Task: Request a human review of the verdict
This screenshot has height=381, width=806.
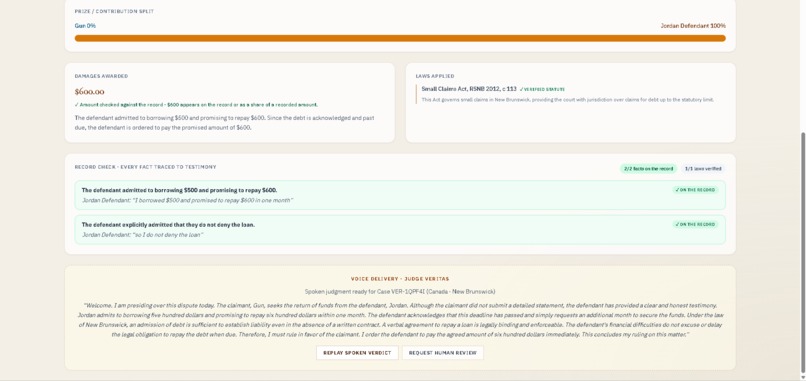Action: click(443, 353)
